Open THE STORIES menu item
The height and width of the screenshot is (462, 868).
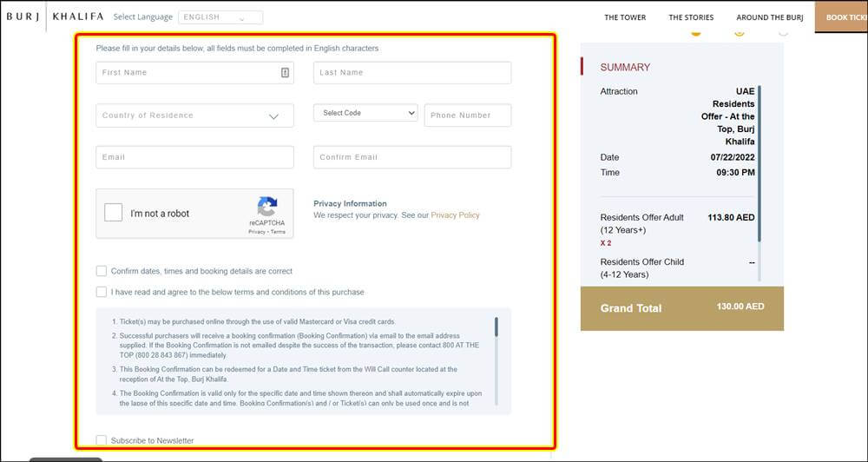coord(691,17)
